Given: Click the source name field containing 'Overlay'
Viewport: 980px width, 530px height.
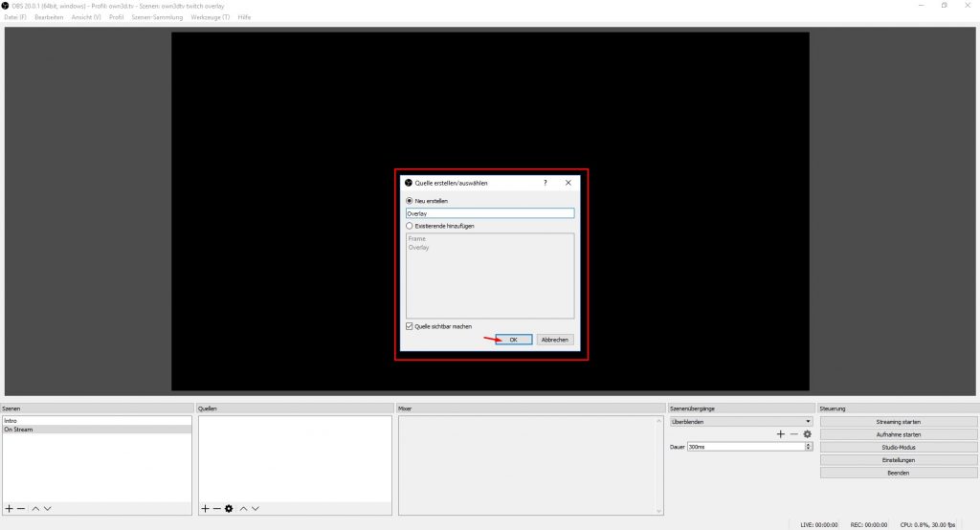Looking at the screenshot, I should 489,213.
